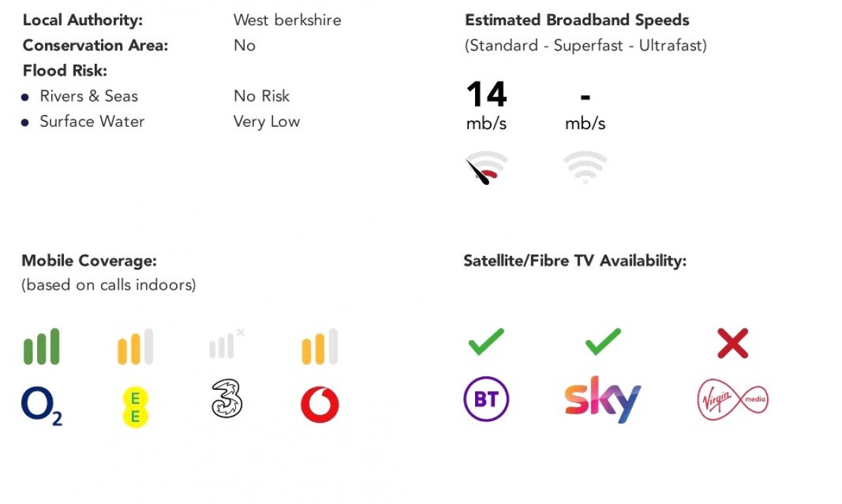This screenshot has width=842, height=504.
Task: Click the orange Vodafone signal bars
Action: coord(319,346)
